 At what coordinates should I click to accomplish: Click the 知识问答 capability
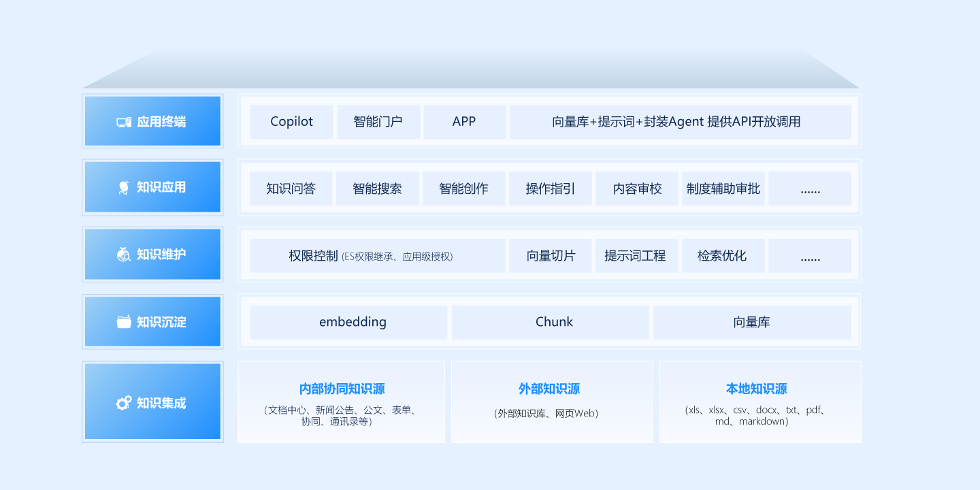291,189
